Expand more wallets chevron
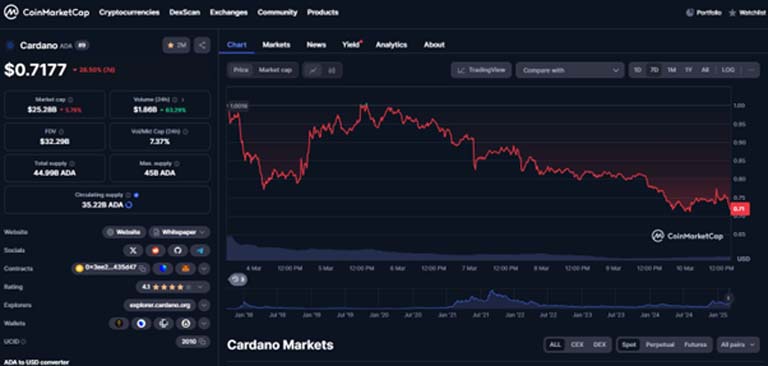This screenshot has height=366, width=768. click(204, 323)
